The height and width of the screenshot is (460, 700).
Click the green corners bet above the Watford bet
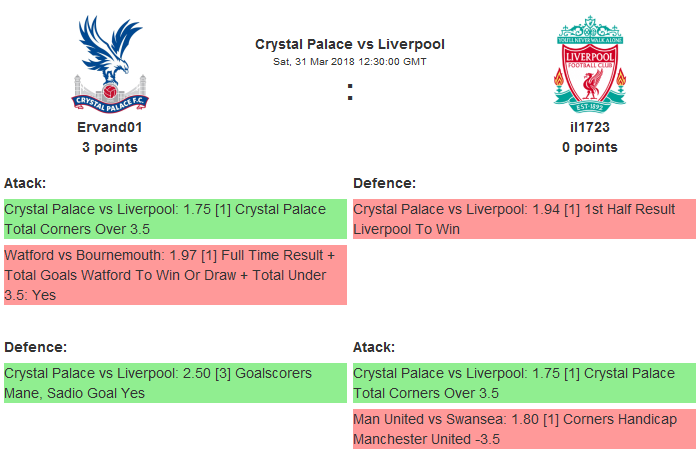[175, 219]
